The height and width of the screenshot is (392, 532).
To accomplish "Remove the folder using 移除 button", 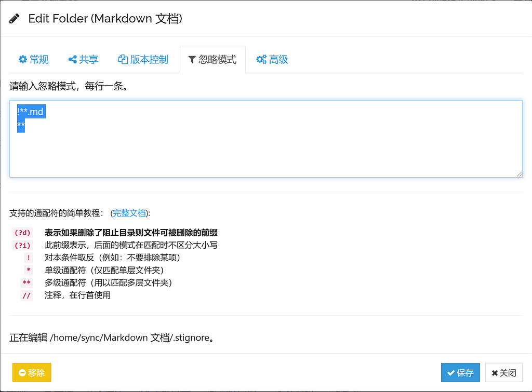I will coord(32,373).
